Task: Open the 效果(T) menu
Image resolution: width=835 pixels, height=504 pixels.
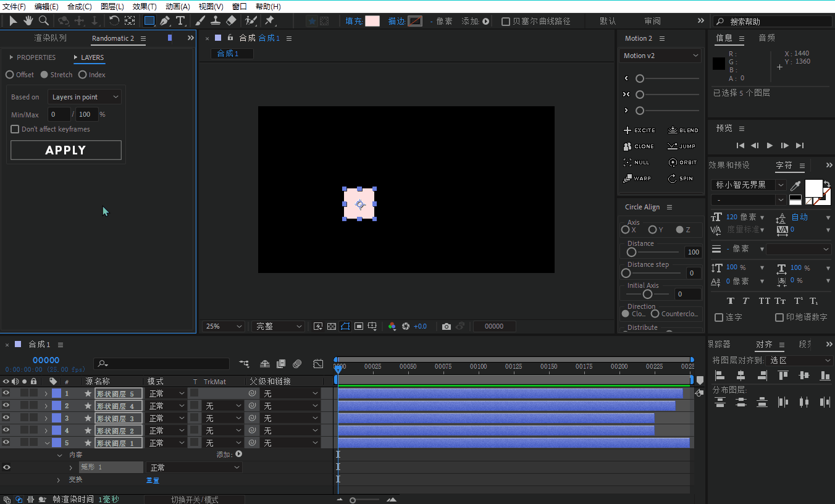Action: (x=145, y=6)
